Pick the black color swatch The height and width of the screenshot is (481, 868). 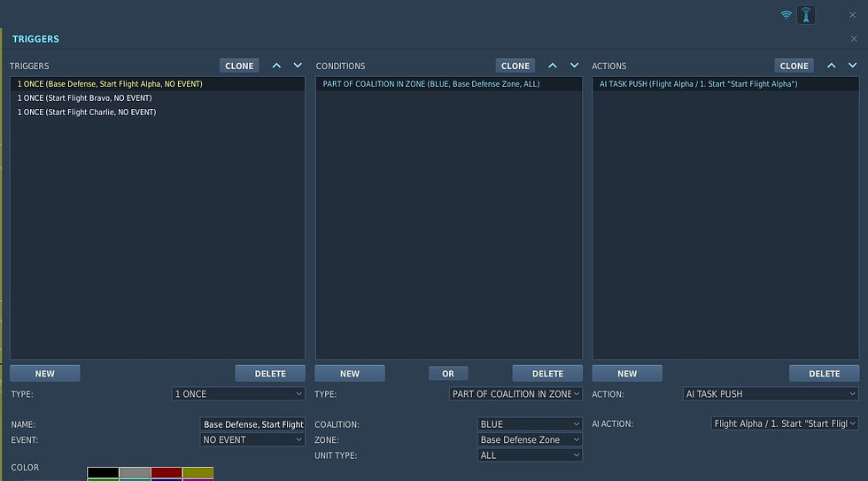(x=103, y=472)
